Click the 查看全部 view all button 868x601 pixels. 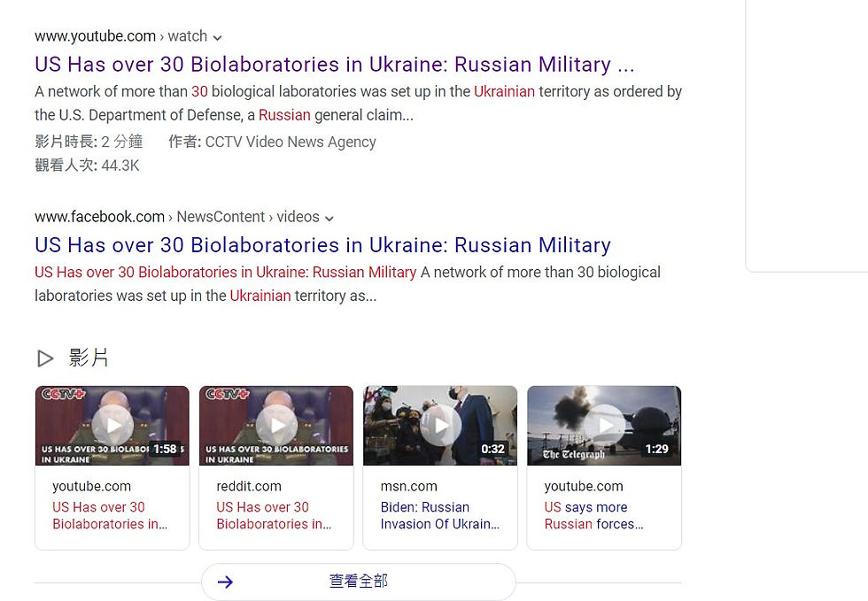(359, 582)
